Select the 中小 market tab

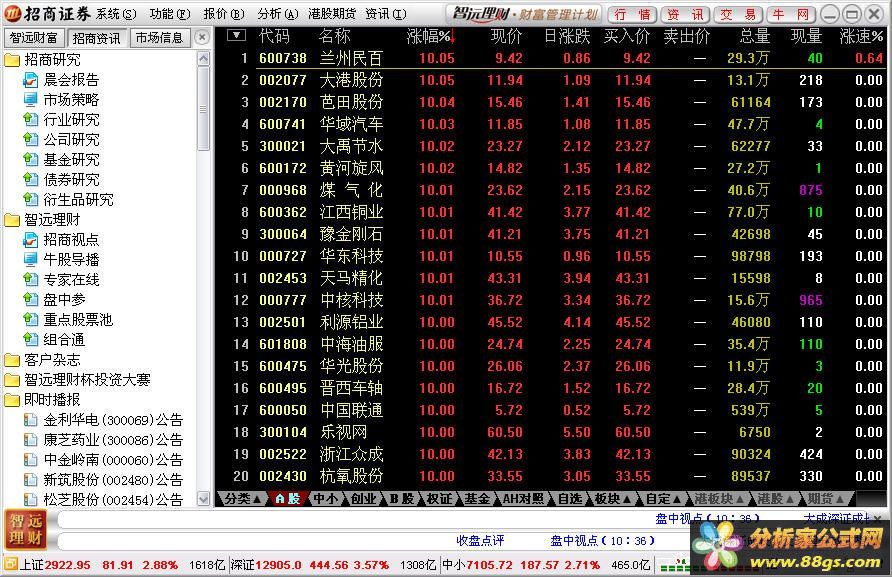325,498
